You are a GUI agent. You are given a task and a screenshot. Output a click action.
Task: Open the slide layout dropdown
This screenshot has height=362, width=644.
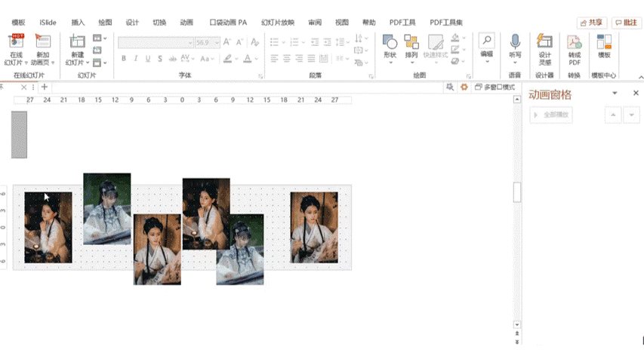(100, 38)
